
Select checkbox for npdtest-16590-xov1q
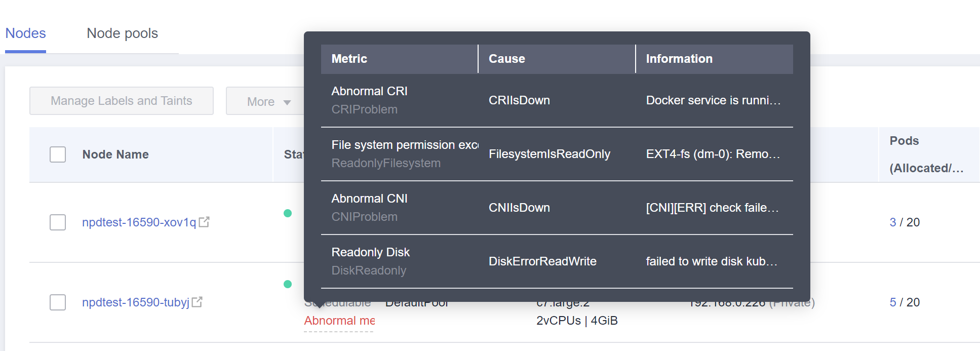tap(58, 222)
